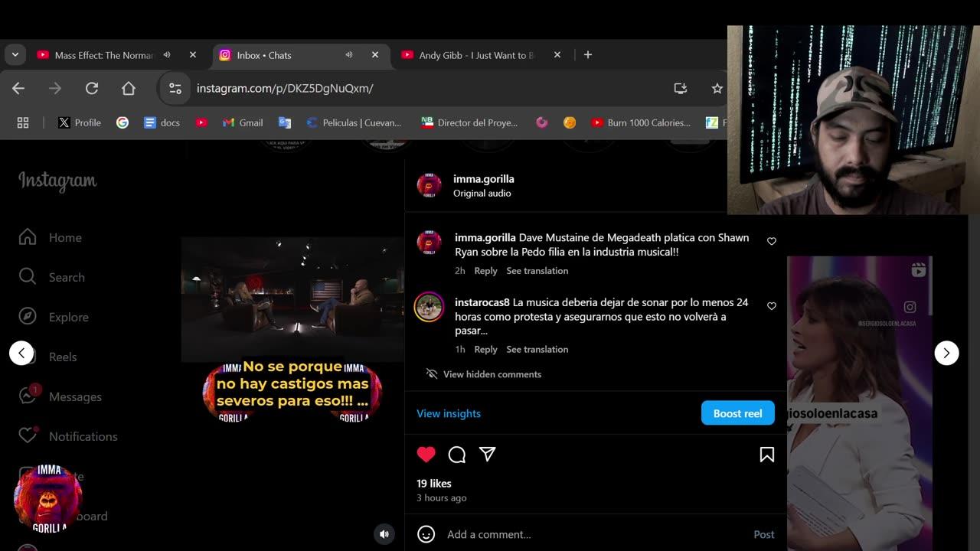This screenshot has width=980, height=551.
Task: Click the Add a comment field
Action: click(x=594, y=534)
